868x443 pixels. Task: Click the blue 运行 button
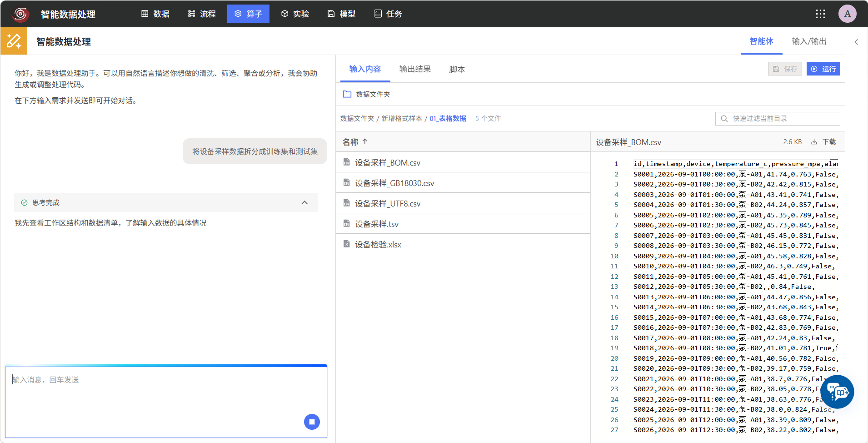pos(823,69)
